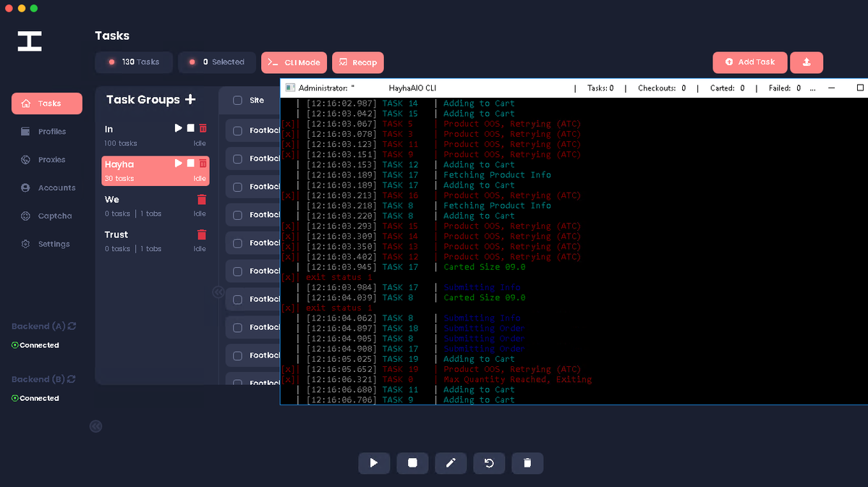Go to the Proxies section

(43, 160)
